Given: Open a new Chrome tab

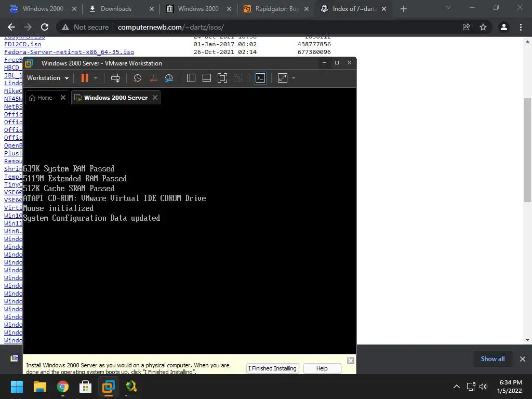Looking at the screenshot, I should pyautogui.click(x=403, y=9).
